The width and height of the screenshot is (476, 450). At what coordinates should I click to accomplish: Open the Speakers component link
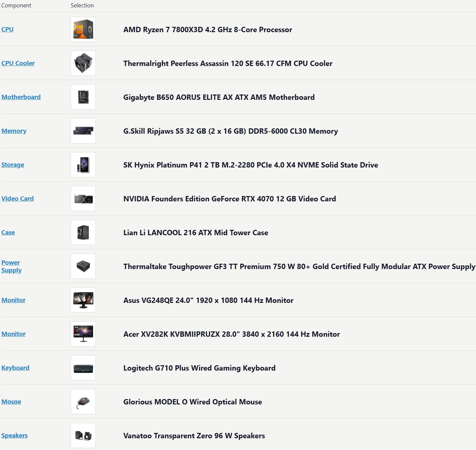(14, 435)
